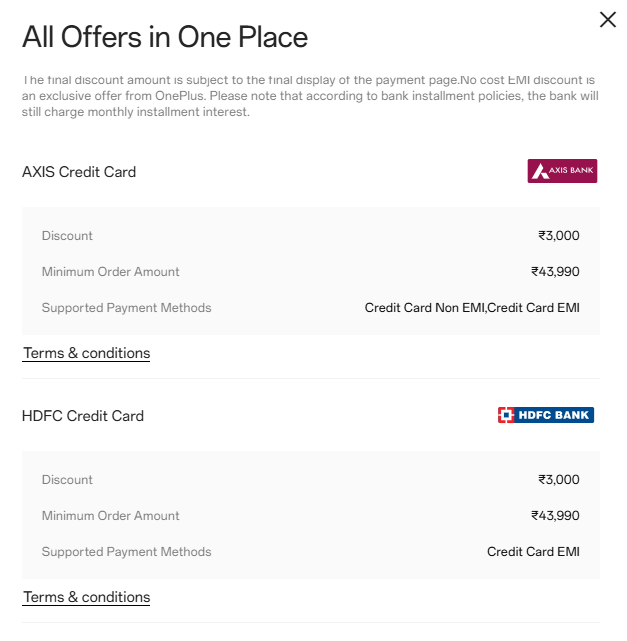627x641 pixels.
Task: Click the AXIS Bank logo
Action: (x=562, y=171)
